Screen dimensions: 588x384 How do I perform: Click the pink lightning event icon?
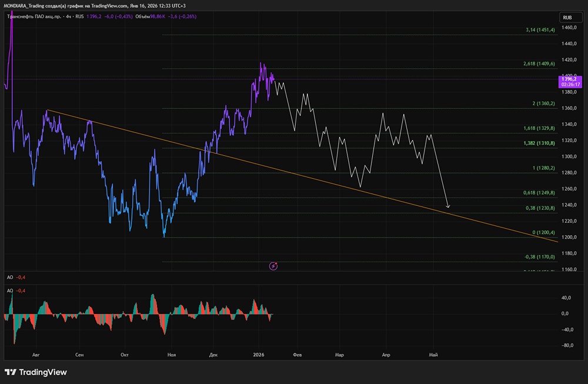click(x=273, y=266)
